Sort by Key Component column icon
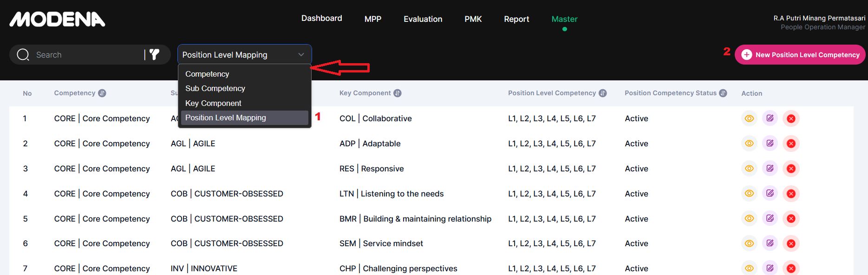This screenshot has height=275, width=868. point(398,93)
